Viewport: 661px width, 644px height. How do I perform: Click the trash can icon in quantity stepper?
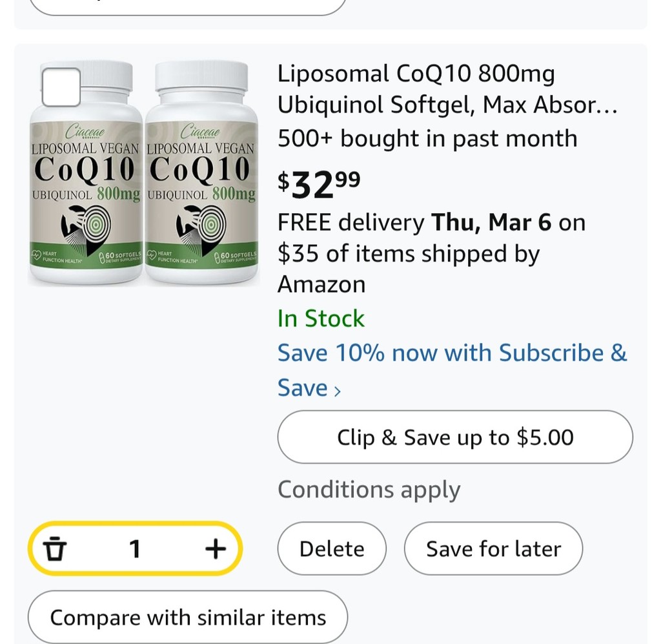pyautogui.click(x=55, y=548)
